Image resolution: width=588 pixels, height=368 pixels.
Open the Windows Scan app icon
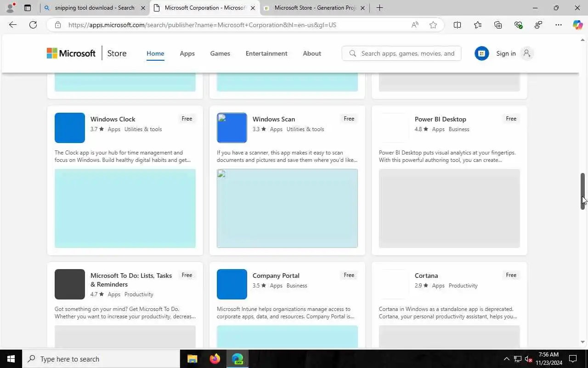232,128
